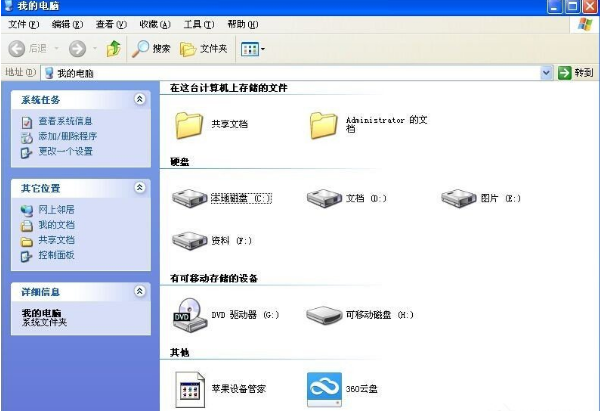Screen dimensions: 600x411
Task: Open the 收藏(A) menu
Action: (x=155, y=24)
